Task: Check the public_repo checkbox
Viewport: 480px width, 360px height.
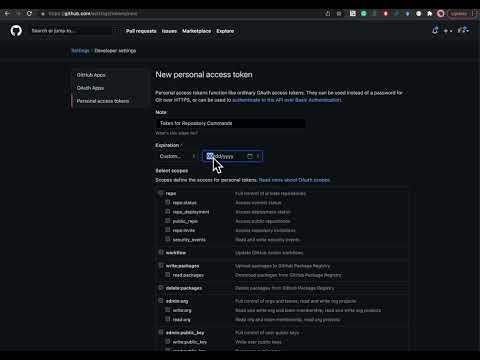Action: point(168,221)
